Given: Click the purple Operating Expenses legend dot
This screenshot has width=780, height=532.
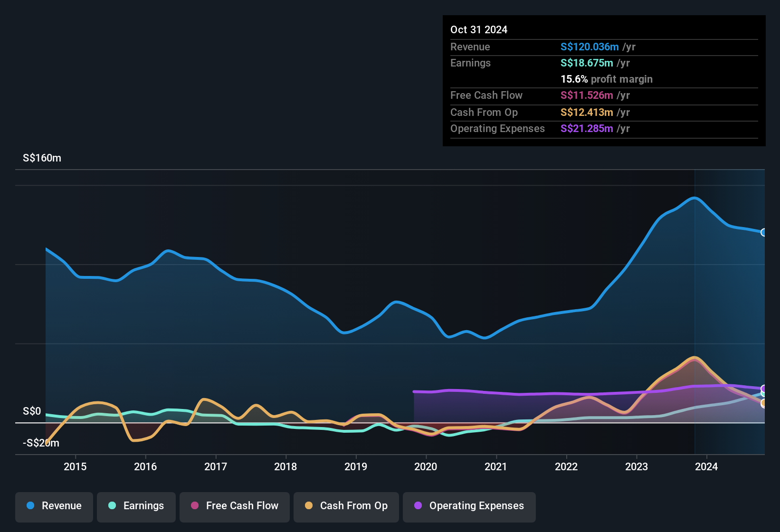Looking at the screenshot, I should (418, 505).
